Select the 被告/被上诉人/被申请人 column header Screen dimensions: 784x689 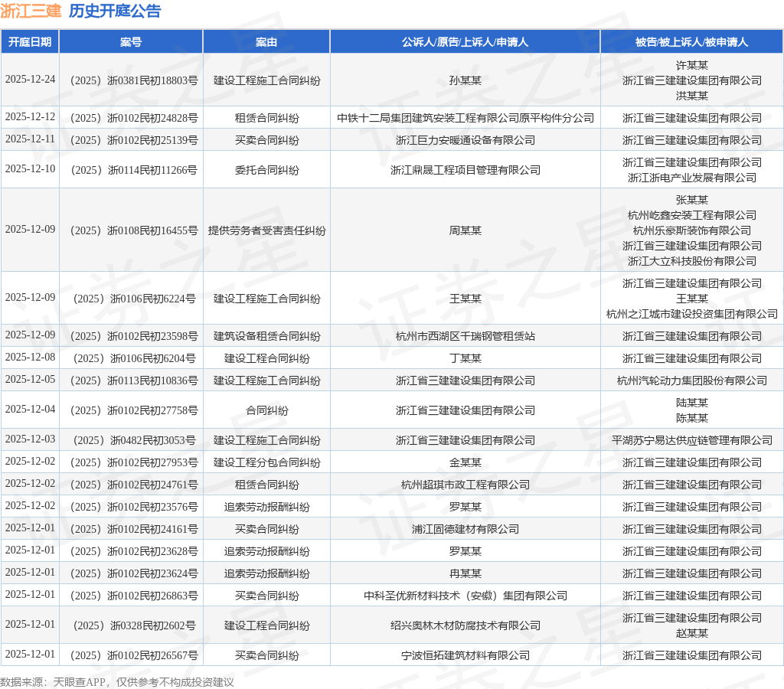(691, 42)
